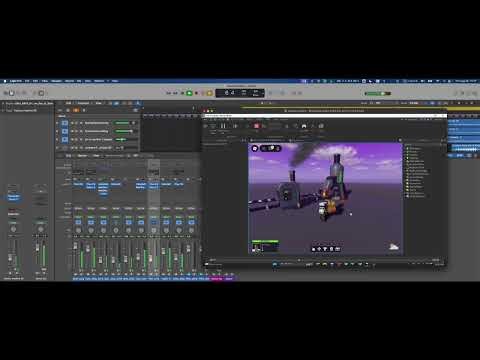480x360 pixels.
Task: Open the mixer's Edit menu
Action: pos(68,156)
